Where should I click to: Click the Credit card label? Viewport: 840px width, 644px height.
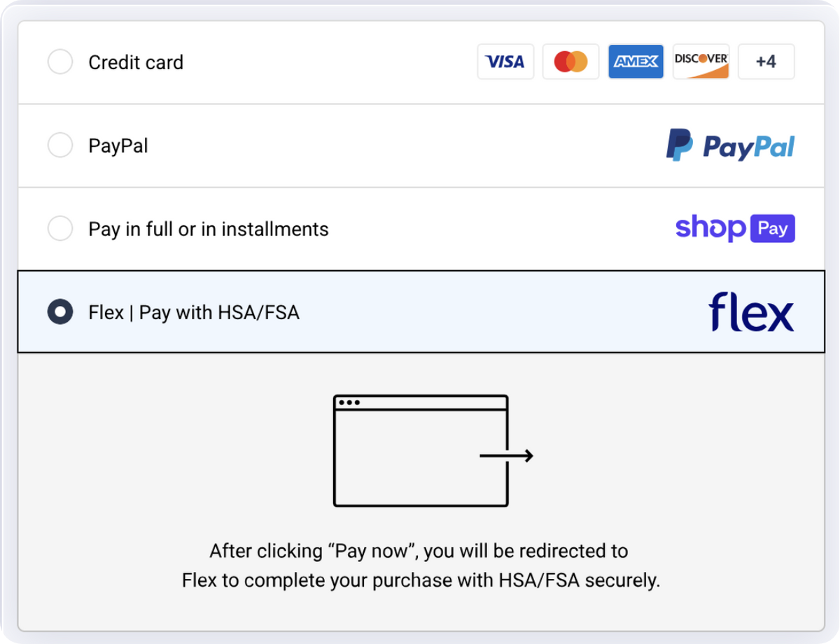(x=136, y=62)
